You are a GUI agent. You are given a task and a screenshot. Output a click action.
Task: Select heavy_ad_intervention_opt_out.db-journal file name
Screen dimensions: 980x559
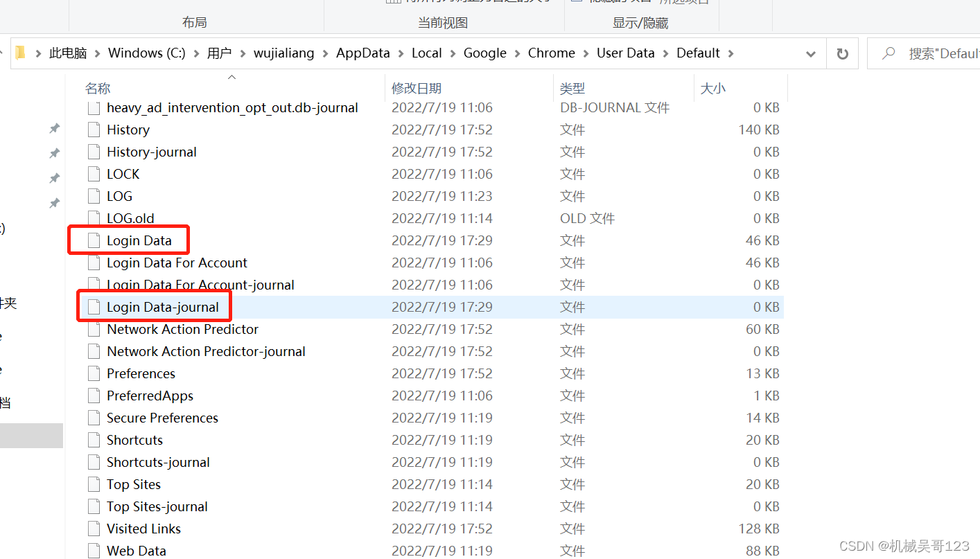(x=232, y=107)
